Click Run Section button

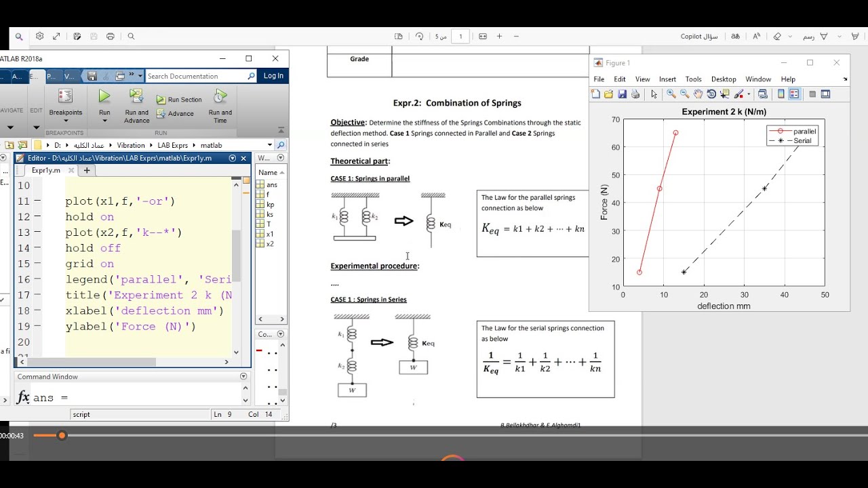179,99
